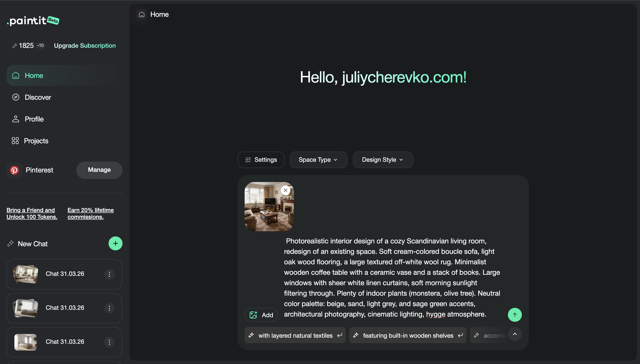
Task: Click Upgrade Subscription link
Action: pyautogui.click(x=85, y=45)
